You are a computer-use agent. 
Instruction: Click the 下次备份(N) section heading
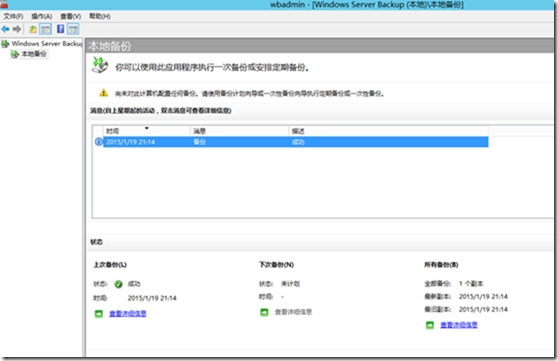click(x=276, y=265)
